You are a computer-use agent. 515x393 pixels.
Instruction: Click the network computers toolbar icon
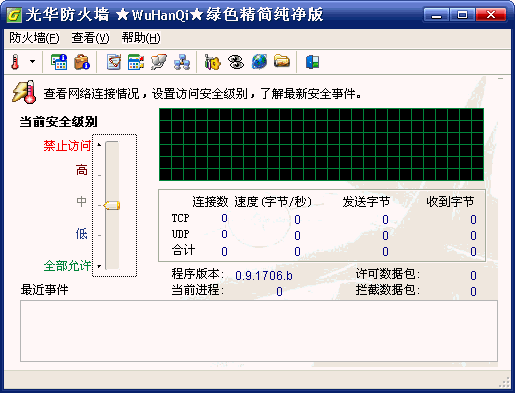(x=182, y=62)
